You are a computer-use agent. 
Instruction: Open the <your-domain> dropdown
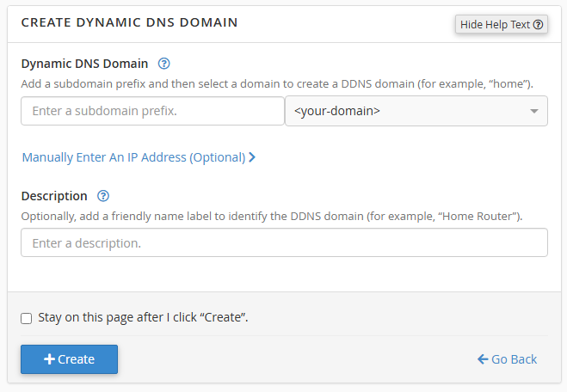[x=416, y=111]
